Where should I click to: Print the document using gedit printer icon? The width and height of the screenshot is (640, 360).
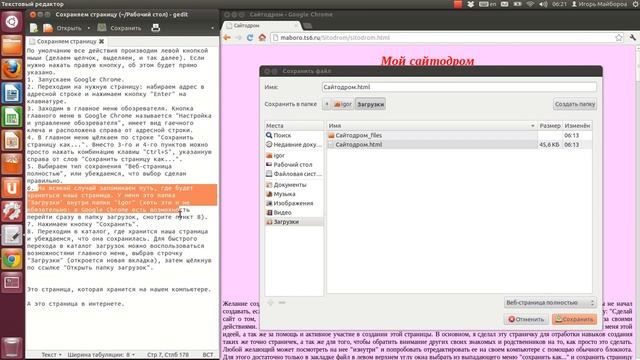[x=156, y=28]
